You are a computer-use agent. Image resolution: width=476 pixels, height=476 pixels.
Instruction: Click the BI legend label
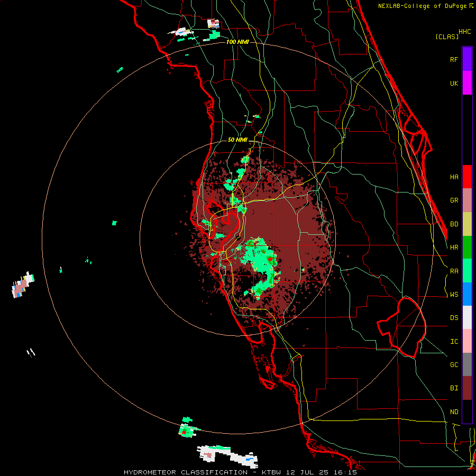[454, 388]
